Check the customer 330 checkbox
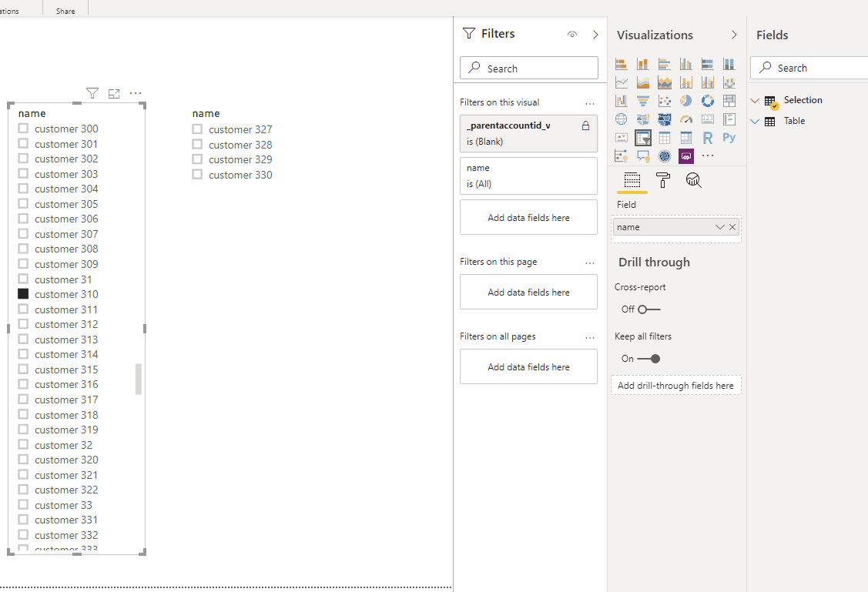868x592 pixels. tap(197, 174)
